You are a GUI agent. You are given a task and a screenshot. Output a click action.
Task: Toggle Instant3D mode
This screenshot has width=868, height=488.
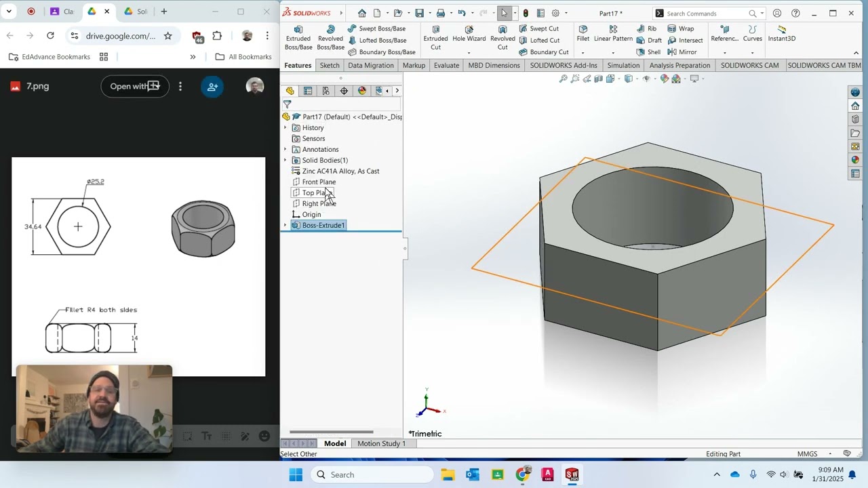click(782, 34)
